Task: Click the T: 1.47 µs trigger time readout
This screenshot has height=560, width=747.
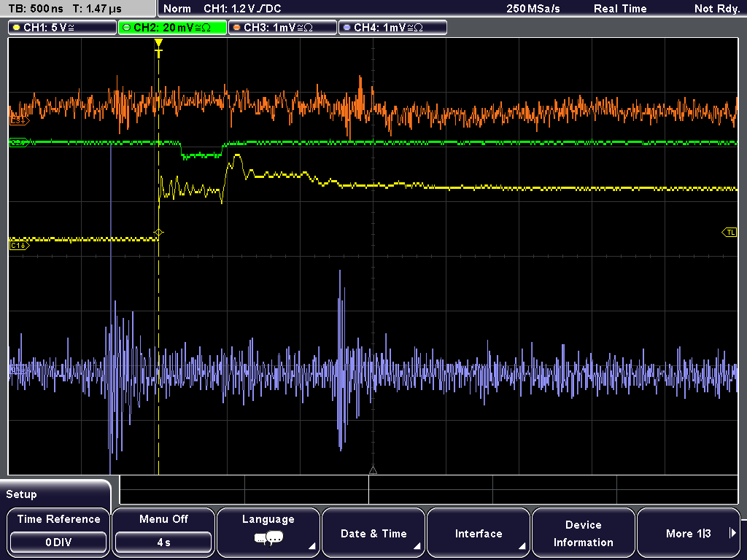Action: 97,9
